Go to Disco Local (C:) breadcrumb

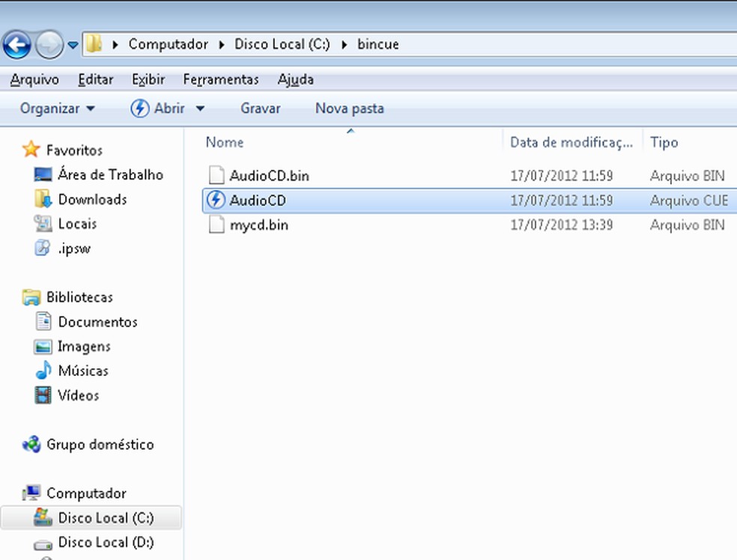(x=282, y=43)
